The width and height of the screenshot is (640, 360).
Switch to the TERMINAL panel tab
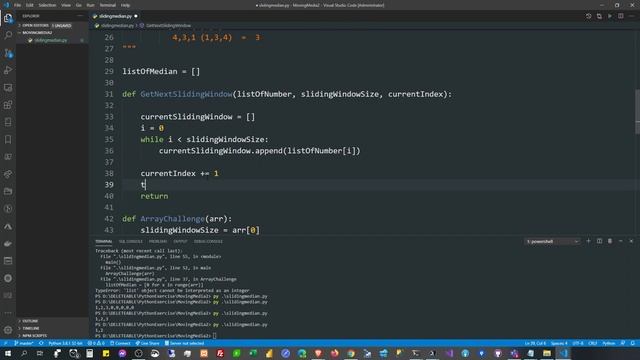[x=104, y=241]
